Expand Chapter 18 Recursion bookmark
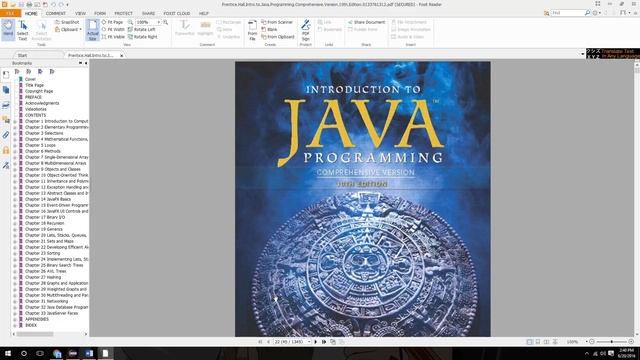This screenshot has width=640, height=360. point(15,224)
